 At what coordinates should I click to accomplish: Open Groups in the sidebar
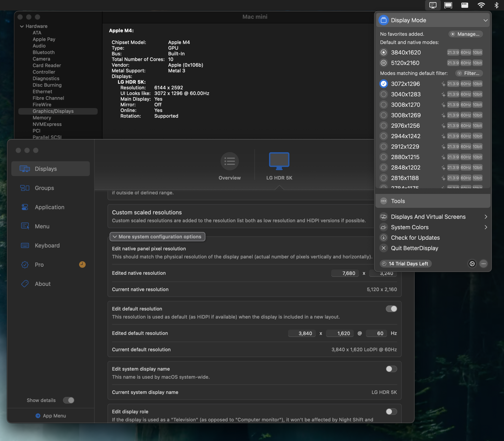pyautogui.click(x=44, y=188)
